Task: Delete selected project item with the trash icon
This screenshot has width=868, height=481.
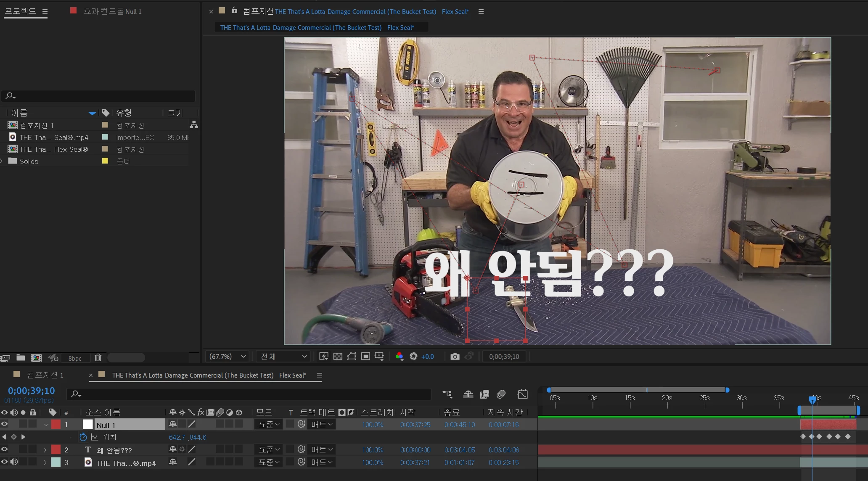Action: point(98,357)
